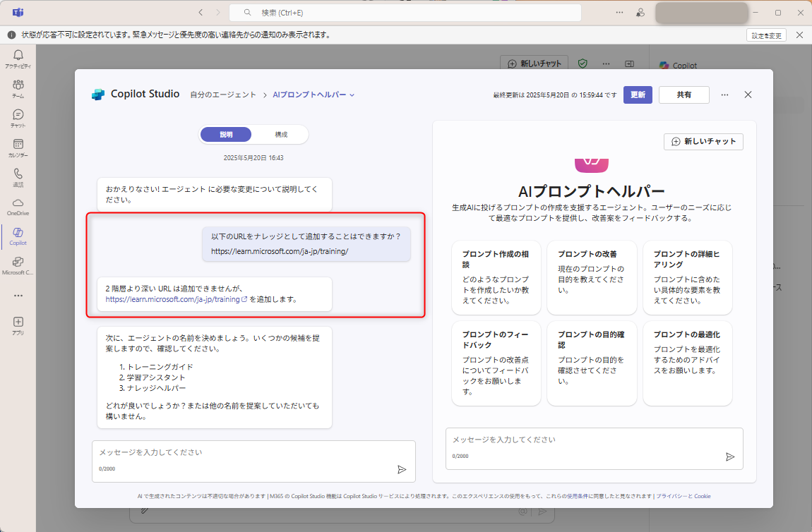The height and width of the screenshot is (532, 812).
Task: Click the info icon in the status banner
Action: [x=11, y=35]
